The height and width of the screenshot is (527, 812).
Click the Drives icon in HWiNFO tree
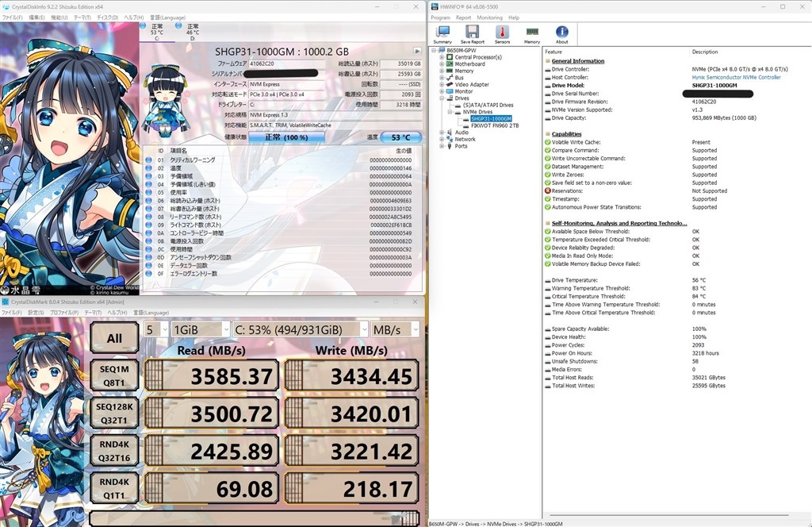pyautogui.click(x=450, y=98)
